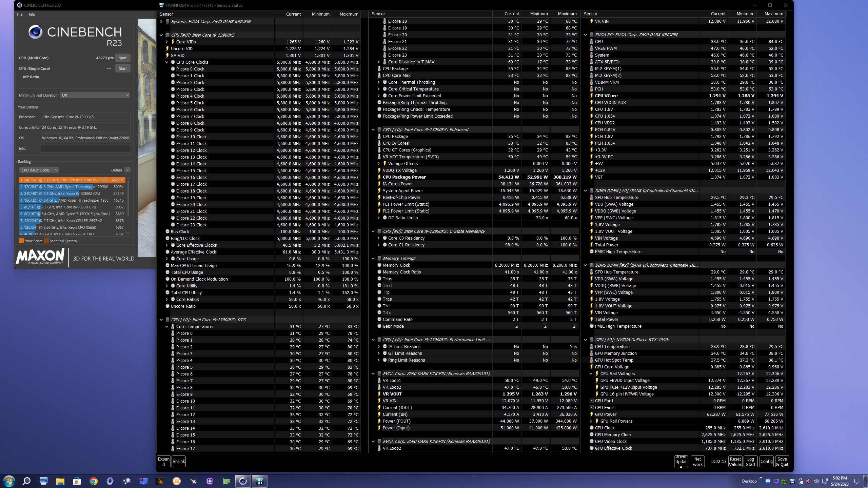Viewport: 868px width, 488px height.
Task: Collapse the Core Temperatures tree
Action: pos(167,327)
